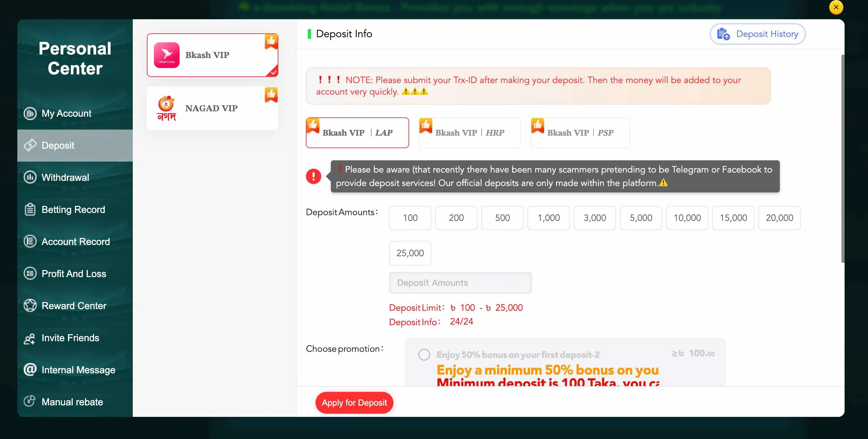The width and height of the screenshot is (868, 439).
Task: Open Internal Message inbox
Action: (75, 370)
